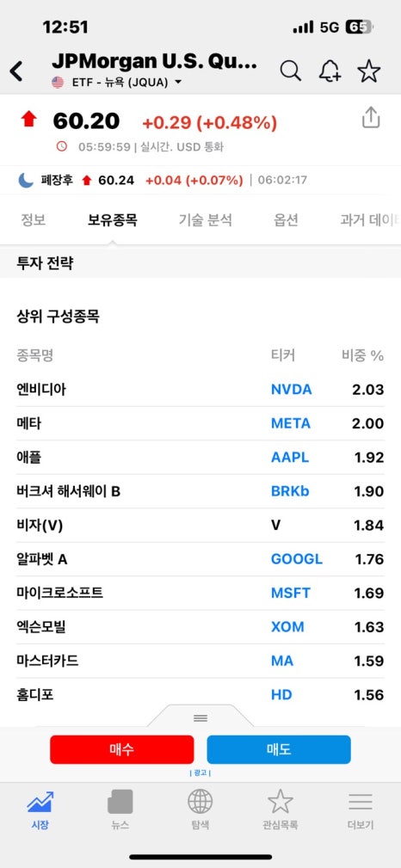
Task: Open the 관심목록 star icon
Action: (x=281, y=802)
